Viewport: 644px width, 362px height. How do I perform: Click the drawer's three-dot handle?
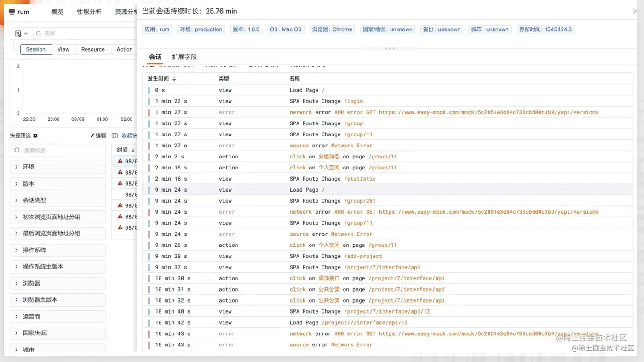click(390, 48)
